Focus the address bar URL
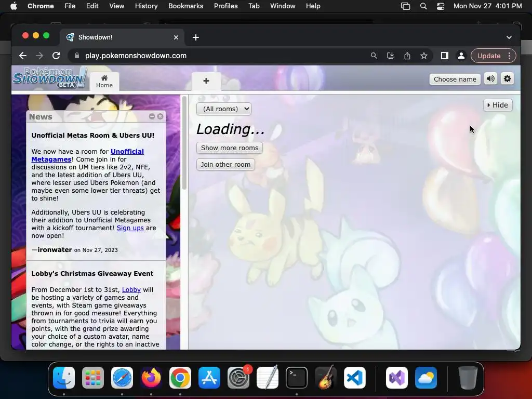532x399 pixels. [136, 56]
